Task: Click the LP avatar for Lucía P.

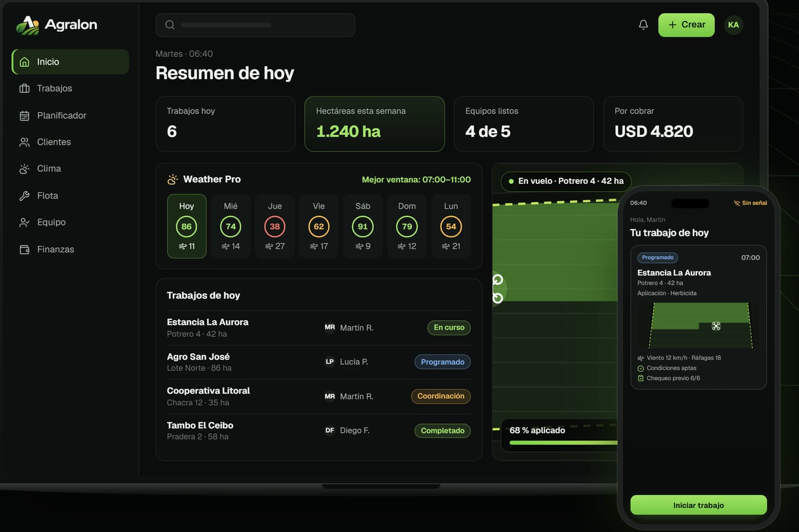Action: point(330,361)
